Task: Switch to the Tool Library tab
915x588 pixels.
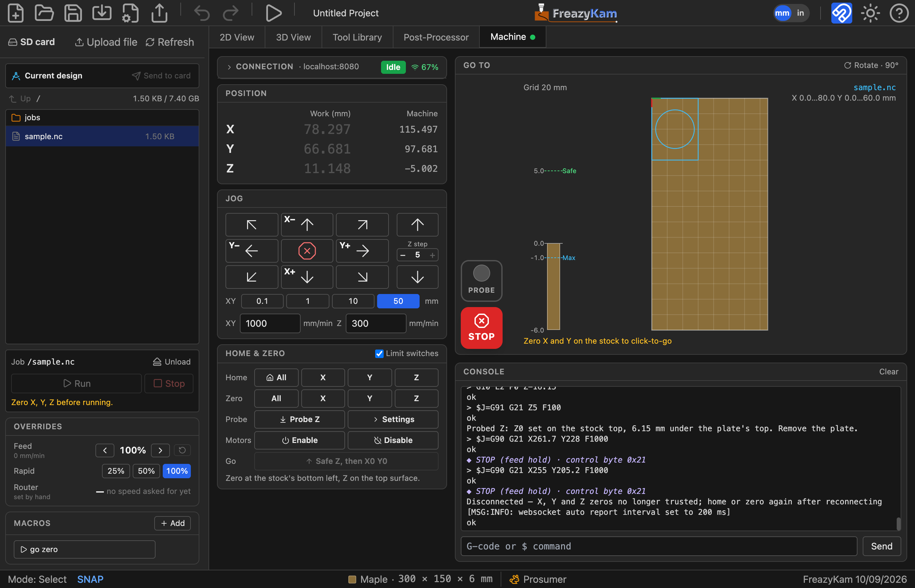Action: pyautogui.click(x=357, y=37)
